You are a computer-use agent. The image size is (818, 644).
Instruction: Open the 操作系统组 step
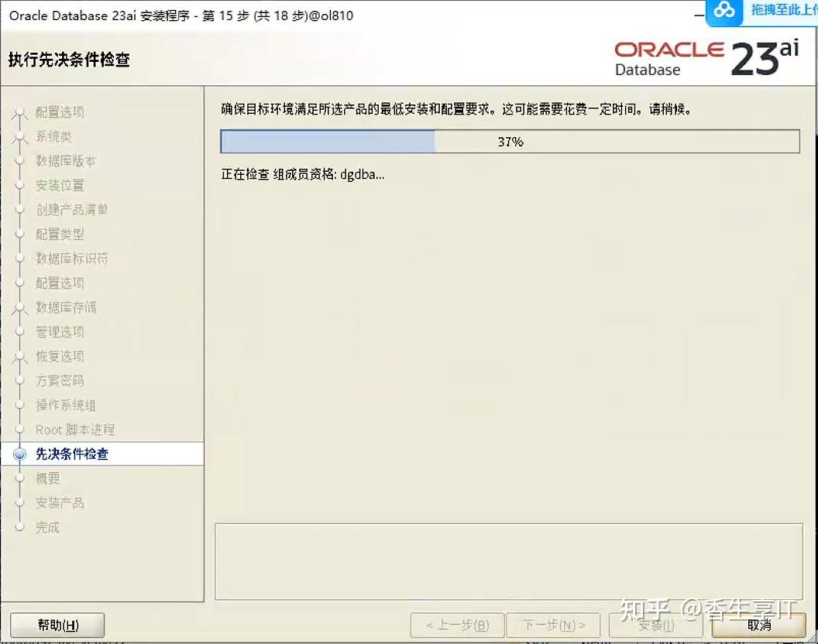19,405
